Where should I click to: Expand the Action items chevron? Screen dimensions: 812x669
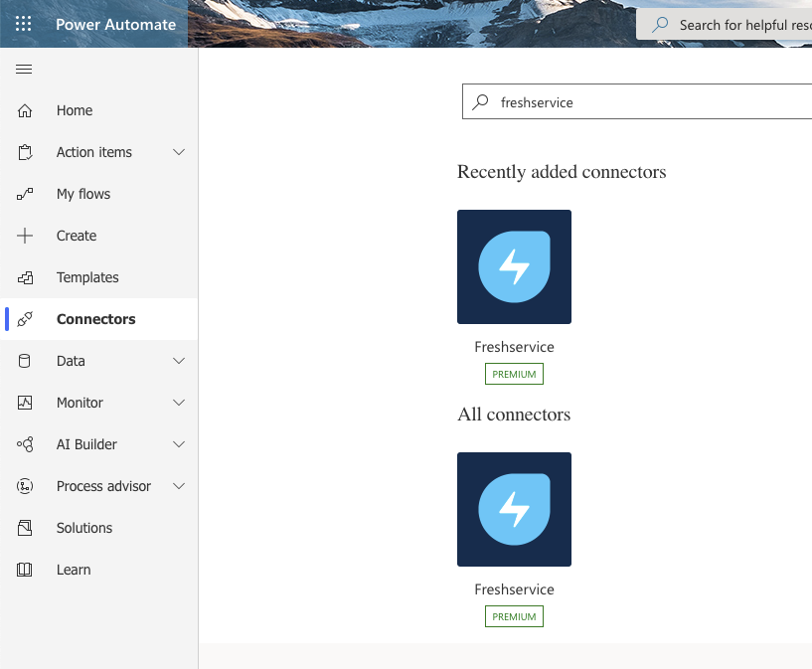(179, 152)
